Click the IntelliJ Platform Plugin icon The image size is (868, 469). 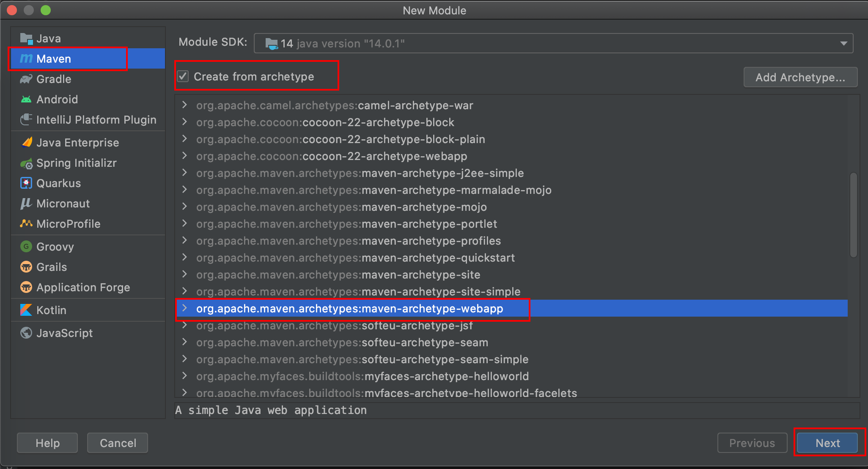click(26, 120)
